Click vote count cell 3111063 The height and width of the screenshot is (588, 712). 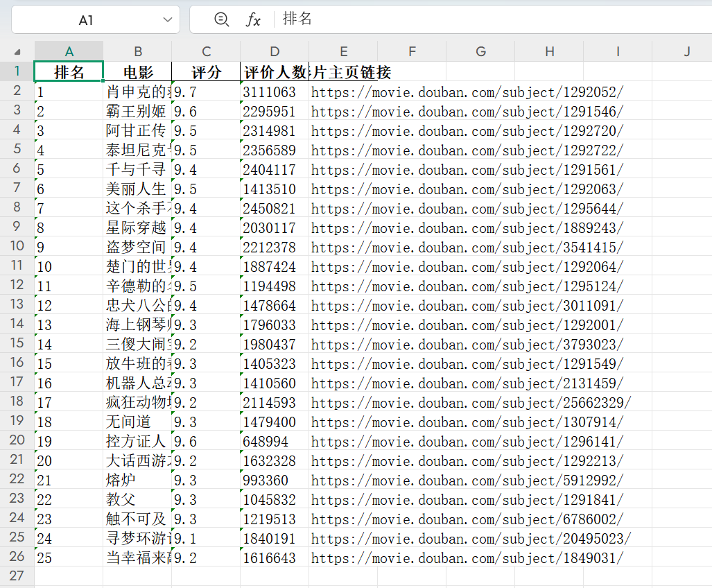point(275,92)
